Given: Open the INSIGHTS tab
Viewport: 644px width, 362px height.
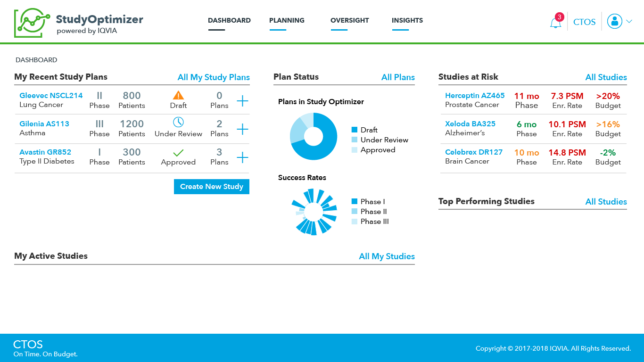Looking at the screenshot, I should pos(407,20).
